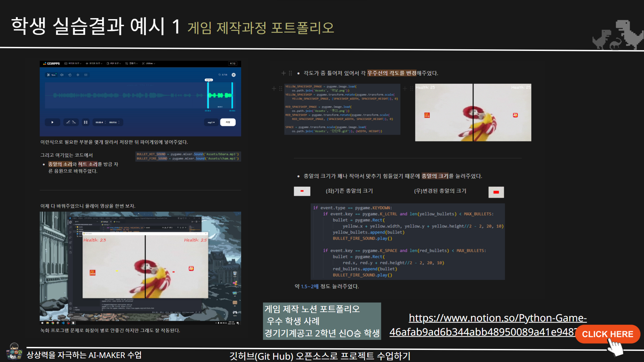This screenshot has height=362, width=644.
Task: Click the orange CLICK HERE button
Action: [607, 334]
